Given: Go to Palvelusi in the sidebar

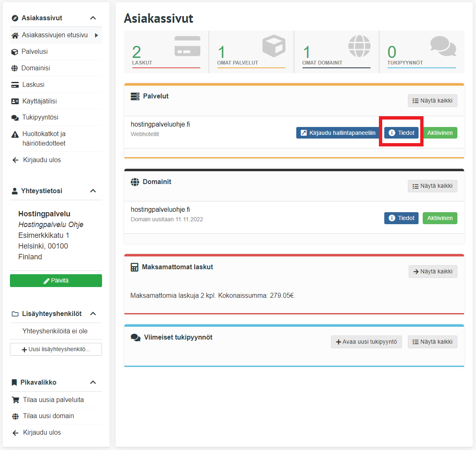Looking at the screenshot, I should [x=56, y=52].
